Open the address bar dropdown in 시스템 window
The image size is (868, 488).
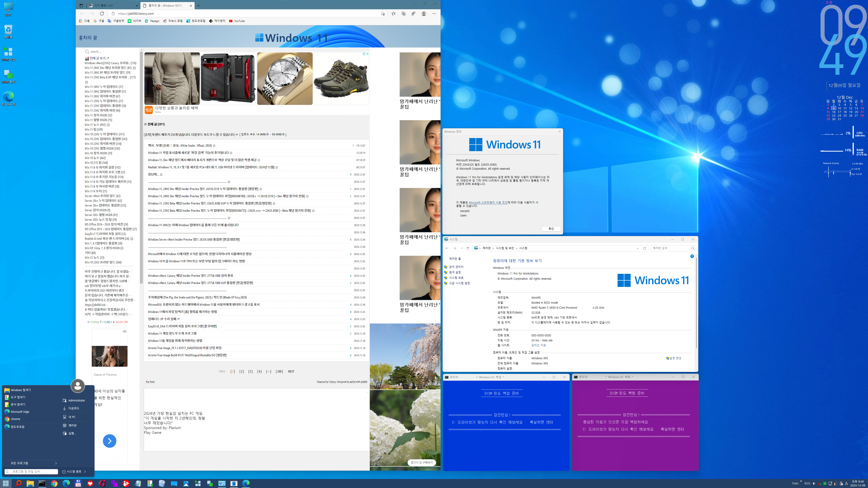[x=637, y=248]
